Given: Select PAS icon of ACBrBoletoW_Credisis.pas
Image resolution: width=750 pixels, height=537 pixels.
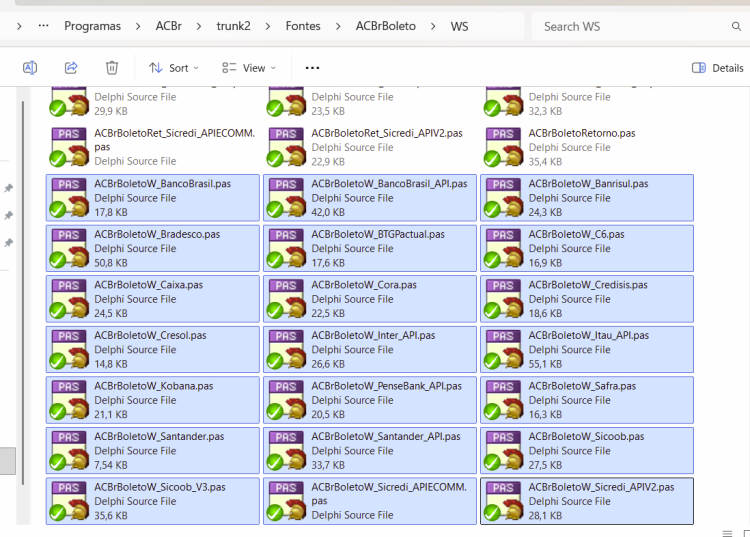Looking at the screenshot, I should (x=504, y=299).
